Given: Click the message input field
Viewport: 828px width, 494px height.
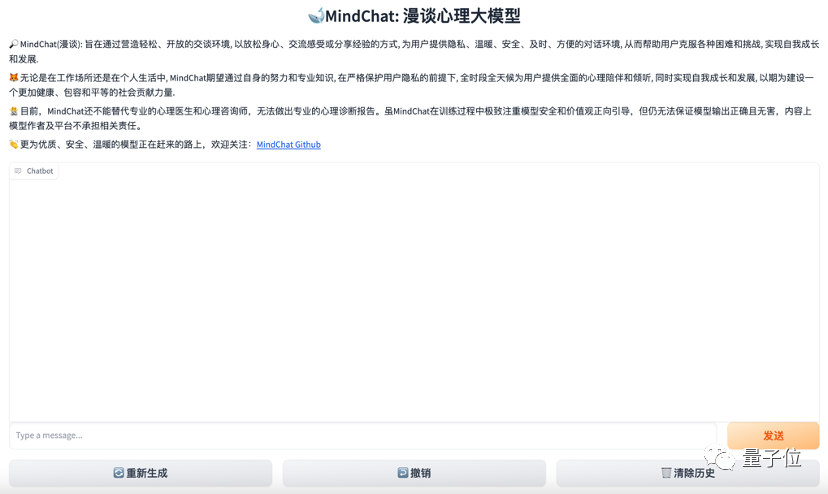Looking at the screenshot, I should [363, 435].
